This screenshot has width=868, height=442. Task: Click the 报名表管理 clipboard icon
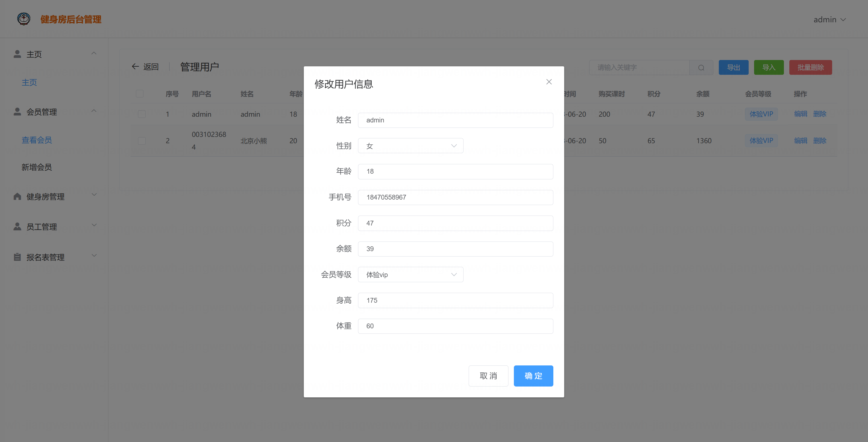[17, 257]
